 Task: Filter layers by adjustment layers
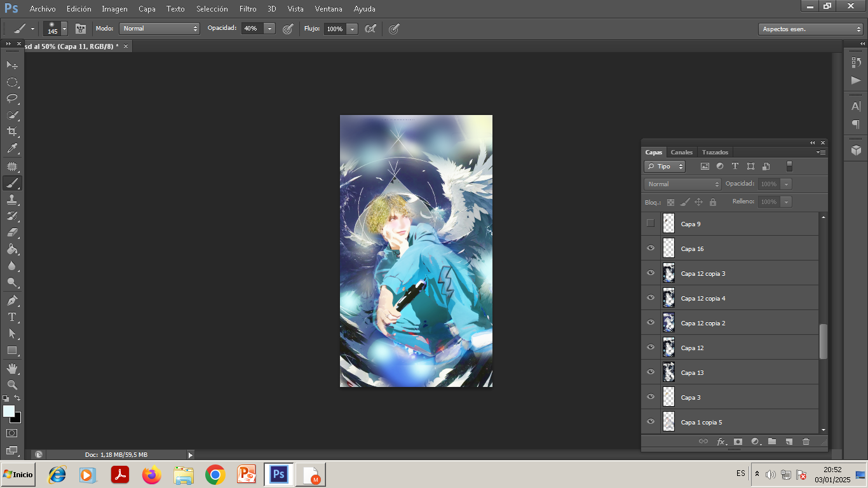point(720,166)
